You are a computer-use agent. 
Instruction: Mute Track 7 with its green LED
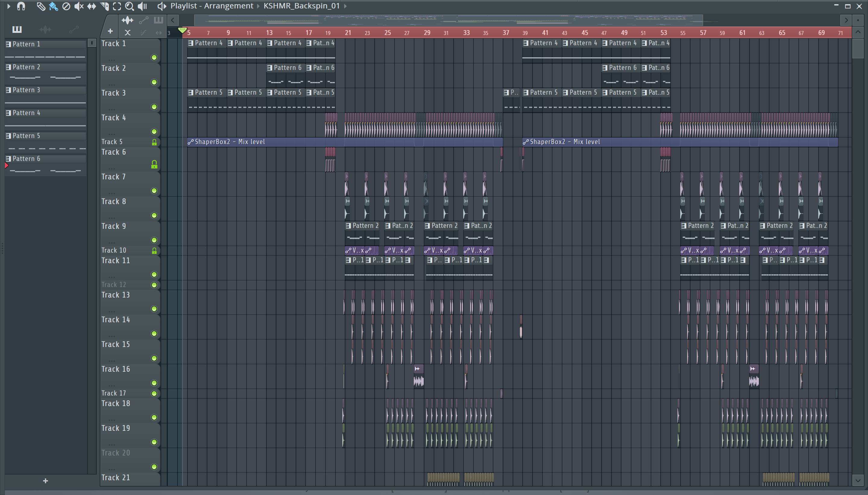click(154, 191)
